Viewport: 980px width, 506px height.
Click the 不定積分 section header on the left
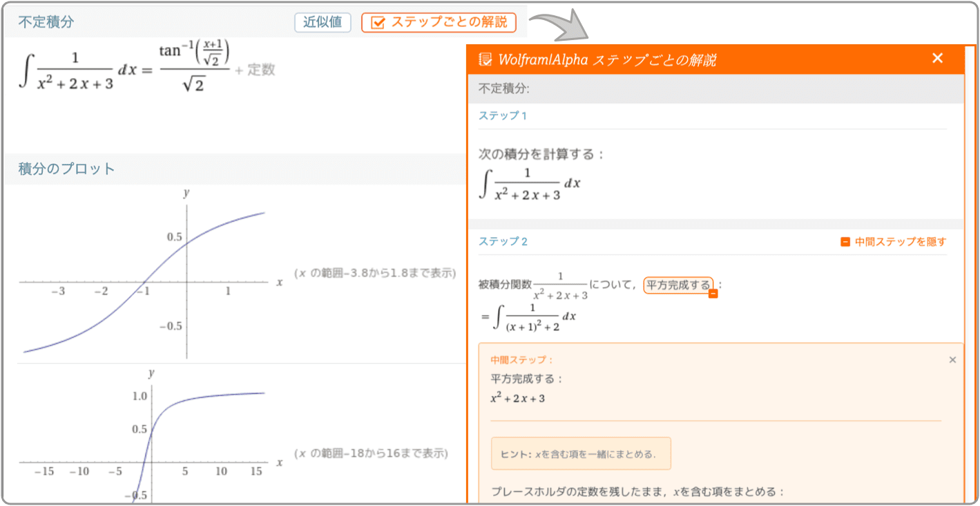pyautogui.click(x=46, y=22)
